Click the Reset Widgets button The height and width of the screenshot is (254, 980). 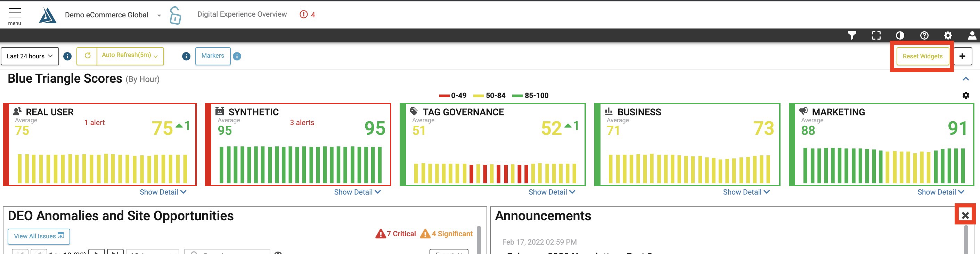click(922, 56)
